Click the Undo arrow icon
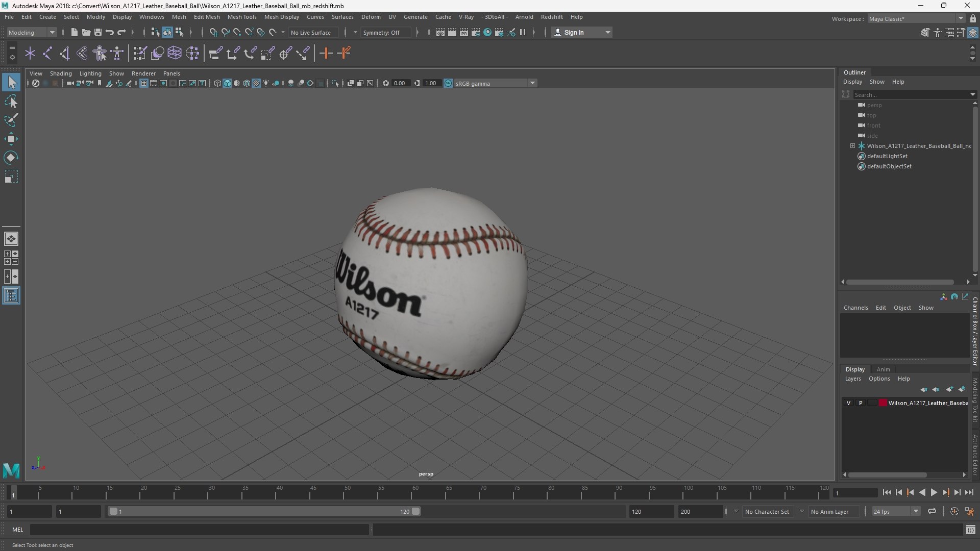 click(110, 32)
